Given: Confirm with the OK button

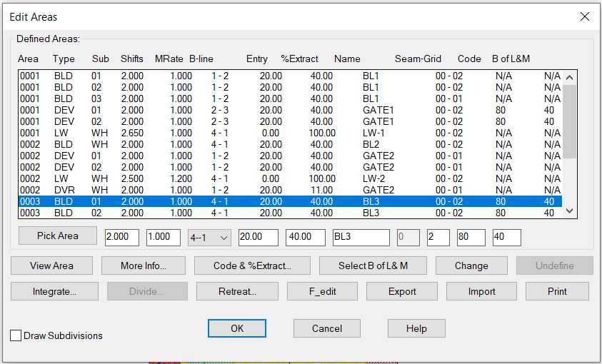Looking at the screenshot, I should tap(237, 328).
